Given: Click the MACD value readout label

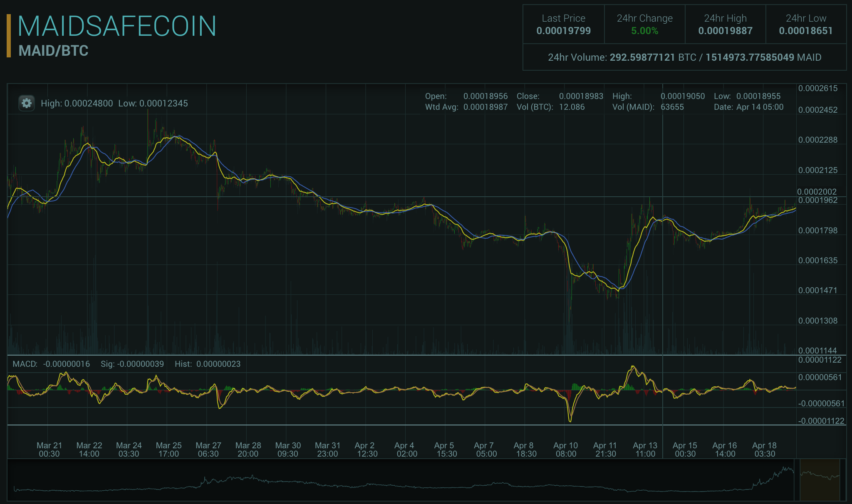Looking at the screenshot, I should pyautogui.click(x=51, y=364).
